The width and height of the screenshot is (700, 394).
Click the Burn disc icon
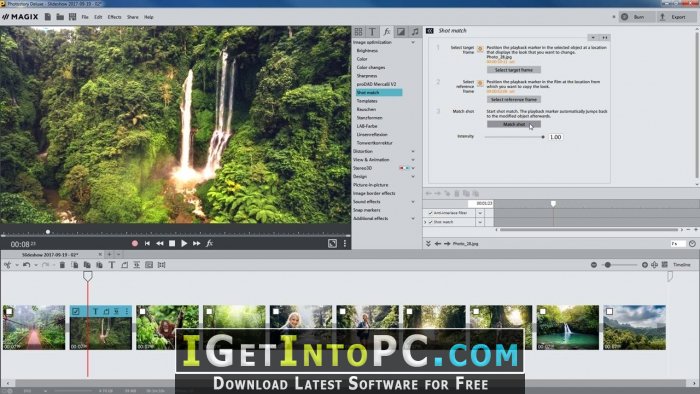click(x=625, y=17)
